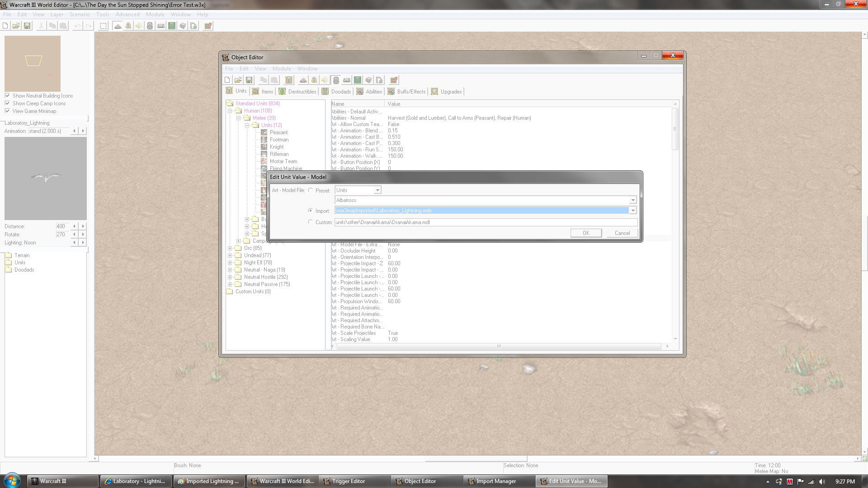Switch to Abilities tab
The height and width of the screenshot is (488, 868).
pyautogui.click(x=369, y=91)
